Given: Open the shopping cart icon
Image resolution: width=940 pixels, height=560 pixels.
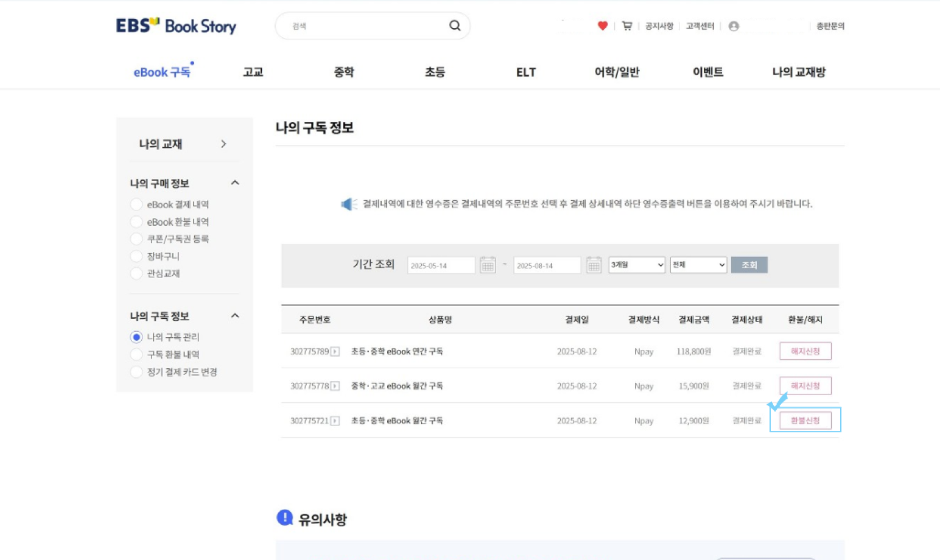Looking at the screenshot, I should pyautogui.click(x=626, y=26).
